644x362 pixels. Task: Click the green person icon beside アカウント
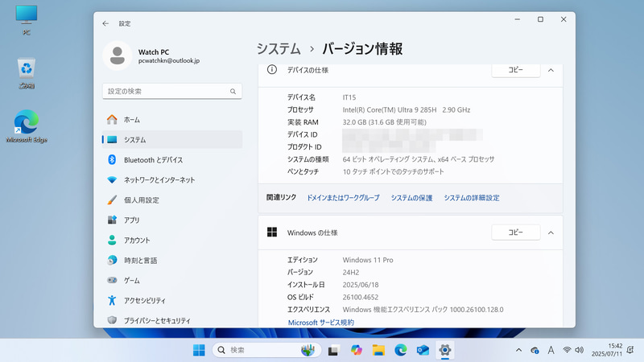coord(112,240)
